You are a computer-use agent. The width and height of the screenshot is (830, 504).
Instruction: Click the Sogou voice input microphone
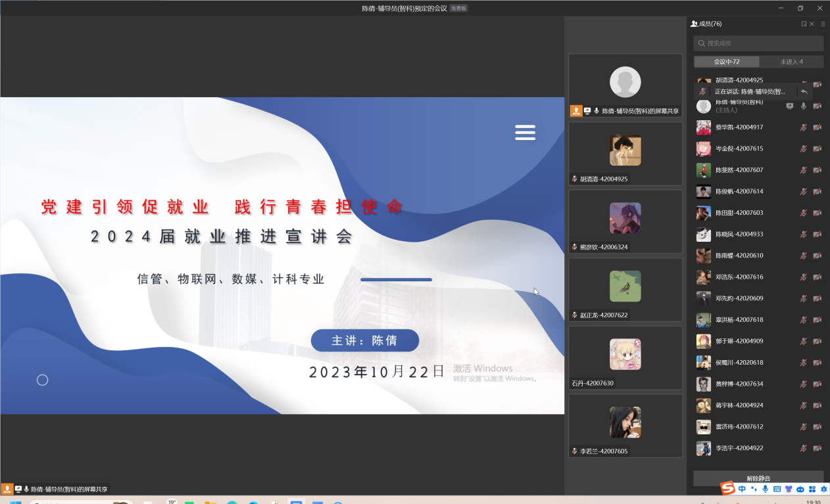(x=766, y=489)
